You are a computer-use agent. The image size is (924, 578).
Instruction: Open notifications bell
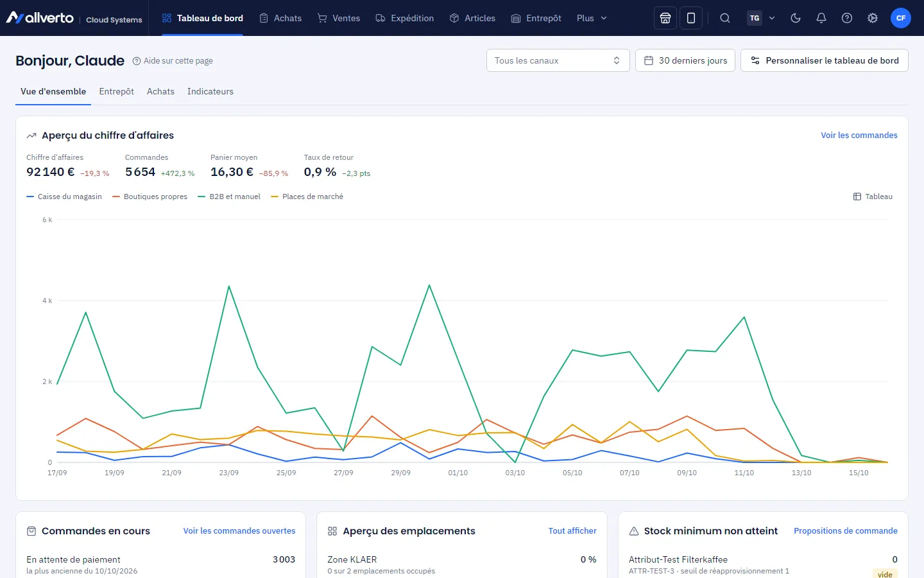point(821,18)
